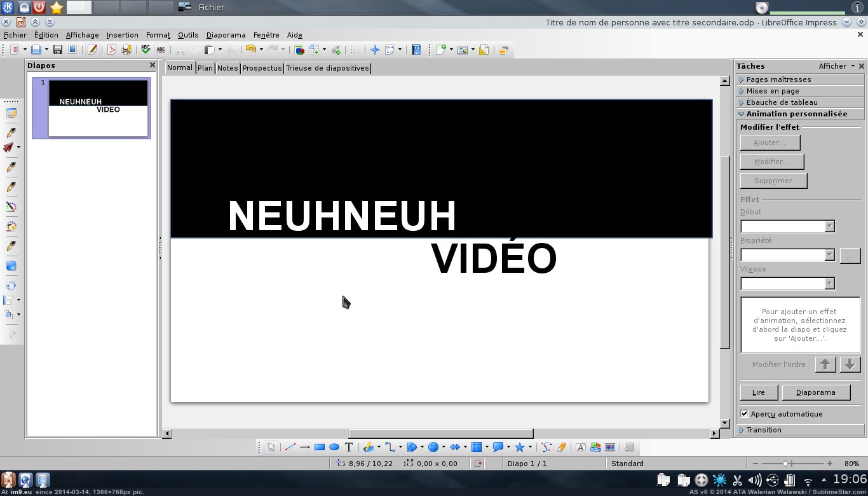The height and width of the screenshot is (496, 868).
Task: Click the zoom slider handle in status bar
Action: pos(786,464)
